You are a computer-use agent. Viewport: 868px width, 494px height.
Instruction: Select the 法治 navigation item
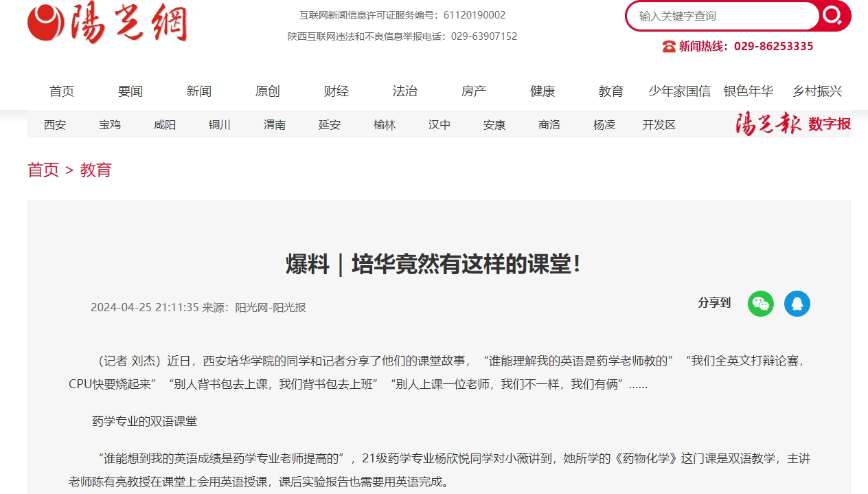[x=405, y=91]
